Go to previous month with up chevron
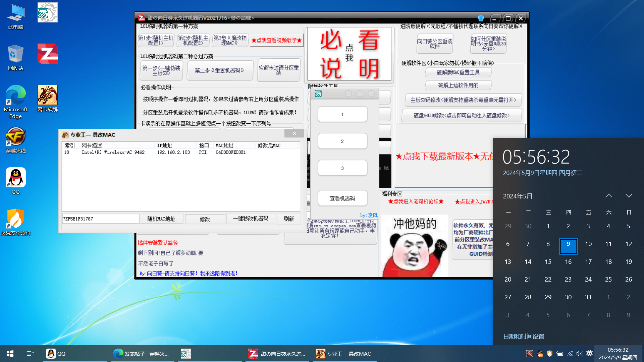644x362 pixels. pos(608,196)
